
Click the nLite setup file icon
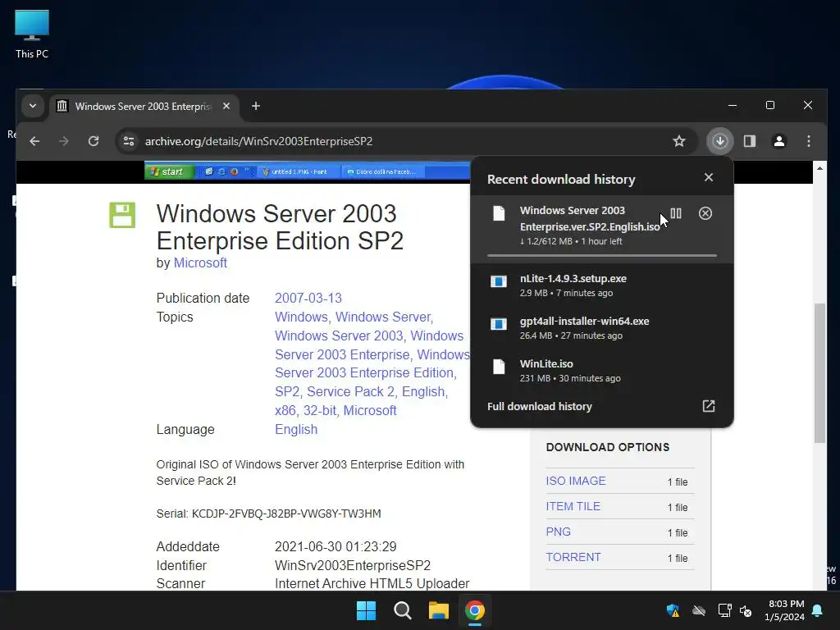499,281
